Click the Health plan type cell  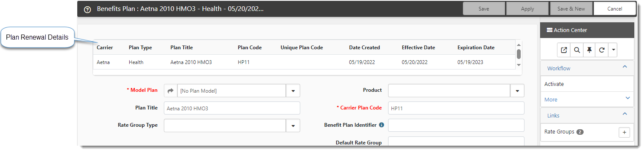[x=136, y=62]
